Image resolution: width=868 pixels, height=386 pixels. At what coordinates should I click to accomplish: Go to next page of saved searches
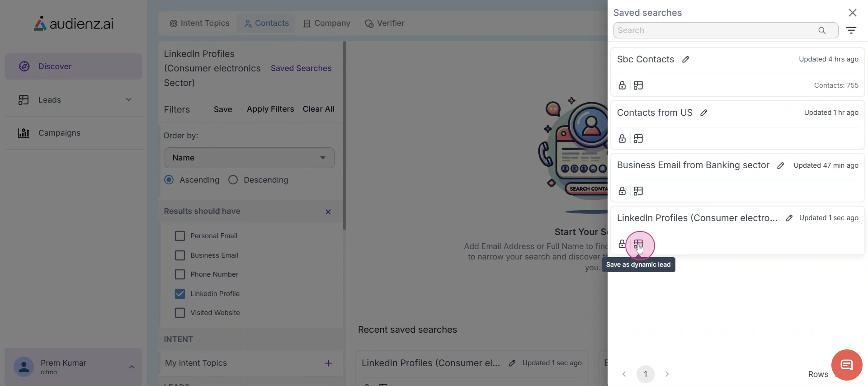tap(667, 374)
